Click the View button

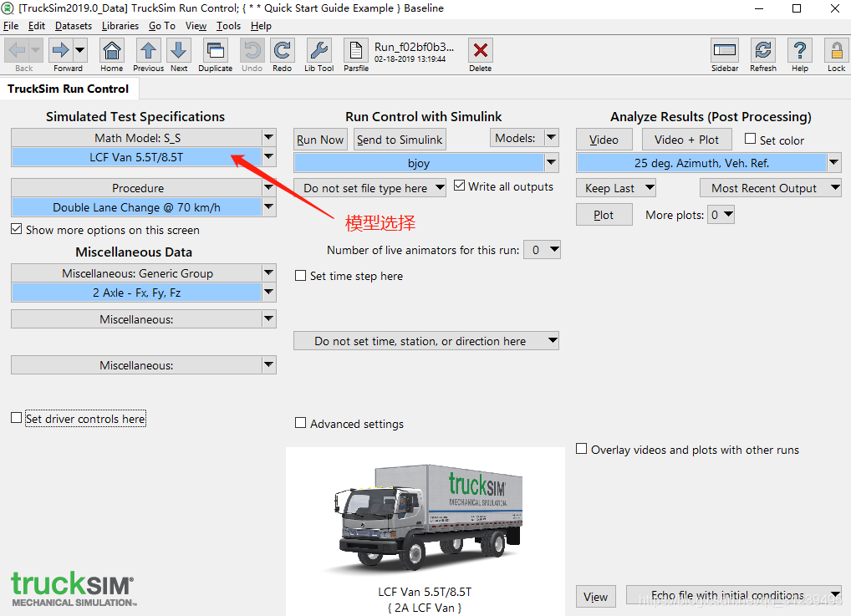point(596,597)
